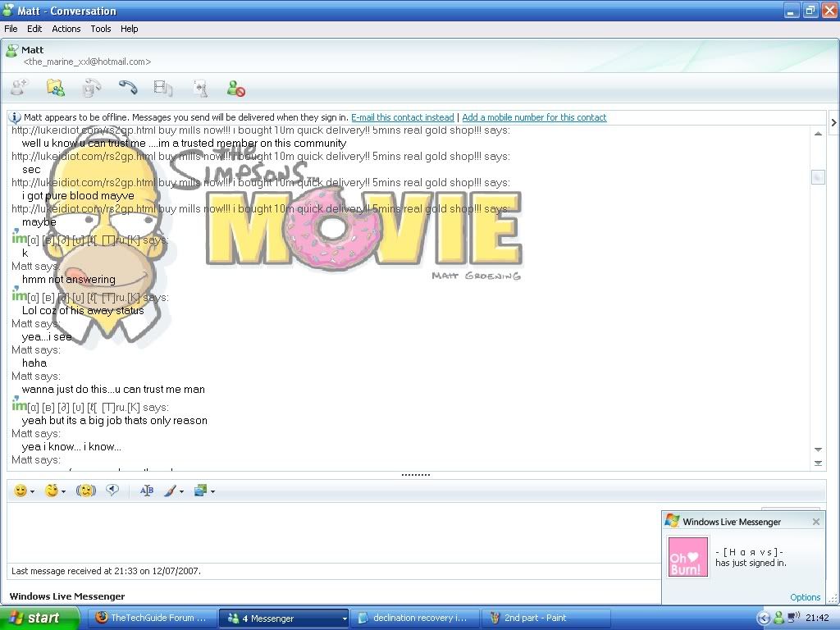Image resolution: width=840 pixels, height=630 pixels.
Task: Expand the winks dropdown arrow
Action: (64, 491)
